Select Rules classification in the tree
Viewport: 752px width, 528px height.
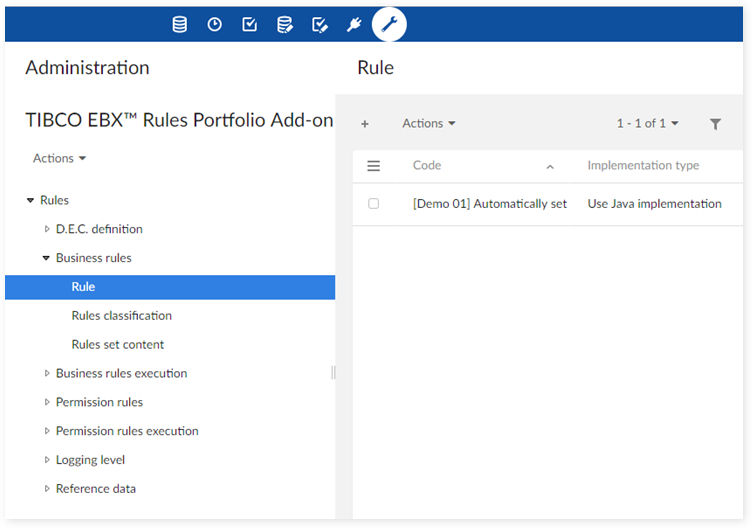121,316
